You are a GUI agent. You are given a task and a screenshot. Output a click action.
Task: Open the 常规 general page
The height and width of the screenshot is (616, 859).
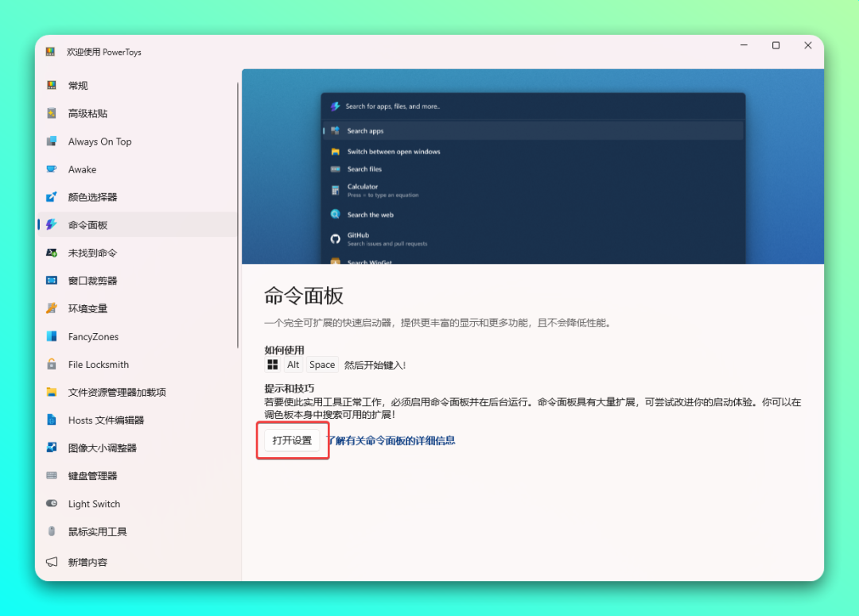pos(78,86)
